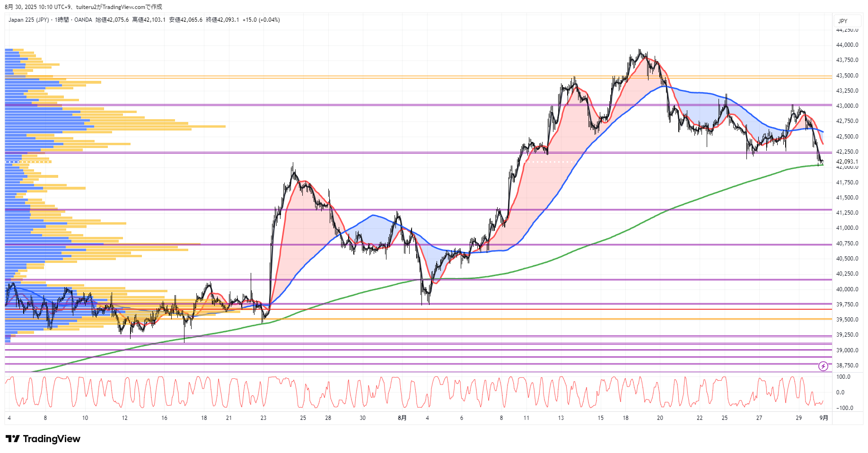Click the 43,250.0 price axis label
Image resolution: width=868 pixels, height=453 pixels.
pos(847,91)
